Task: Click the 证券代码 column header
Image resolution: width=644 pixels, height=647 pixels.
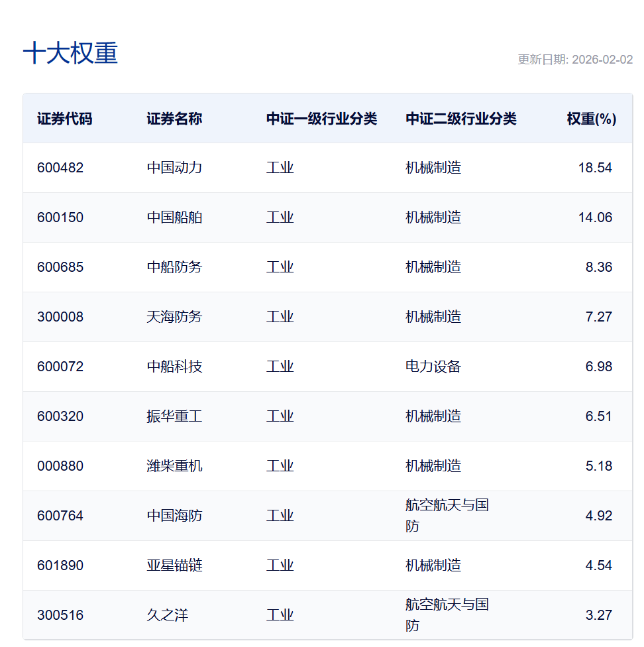Action: (64, 119)
